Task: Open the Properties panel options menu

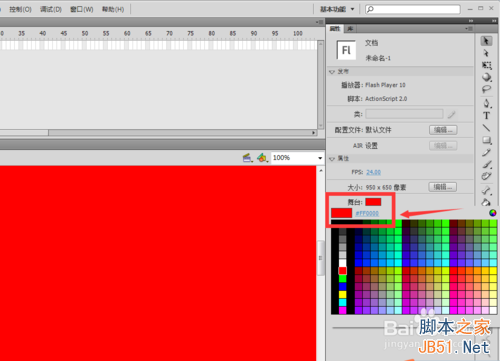Action: pos(469,29)
